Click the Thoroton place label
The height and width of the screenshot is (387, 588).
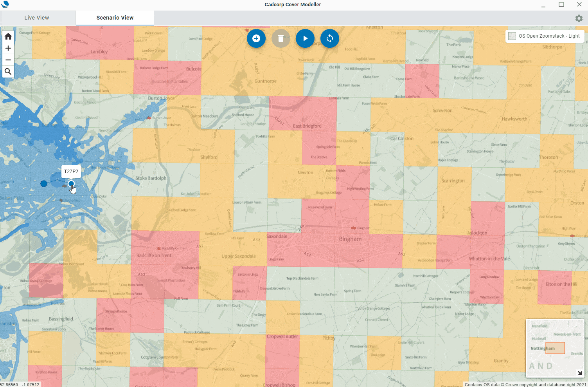(548, 157)
